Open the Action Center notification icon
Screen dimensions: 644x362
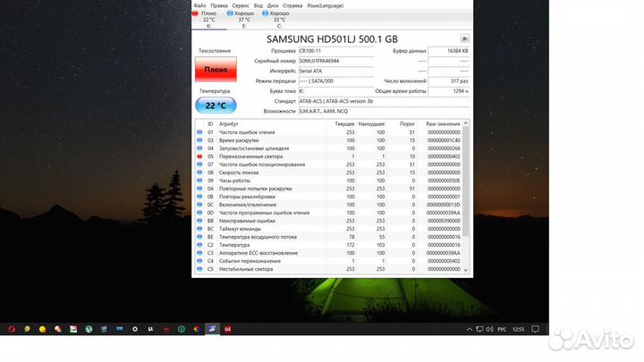click(x=535, y=329)
